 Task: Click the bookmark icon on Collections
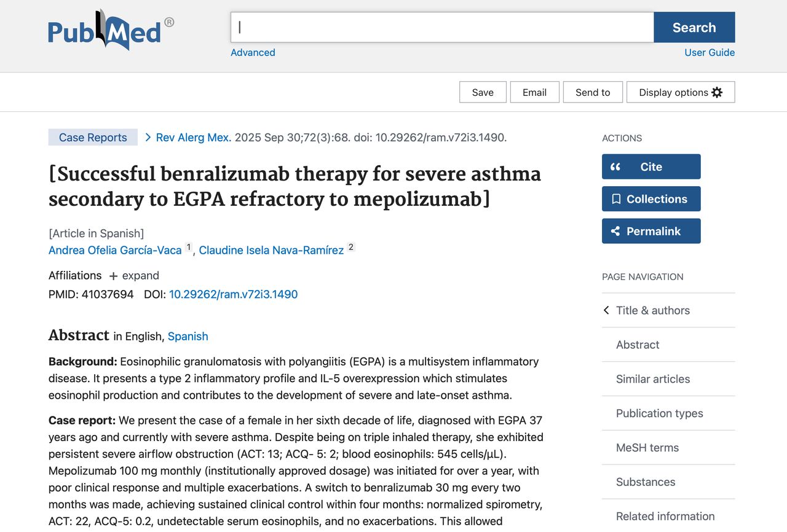point(616,199)
